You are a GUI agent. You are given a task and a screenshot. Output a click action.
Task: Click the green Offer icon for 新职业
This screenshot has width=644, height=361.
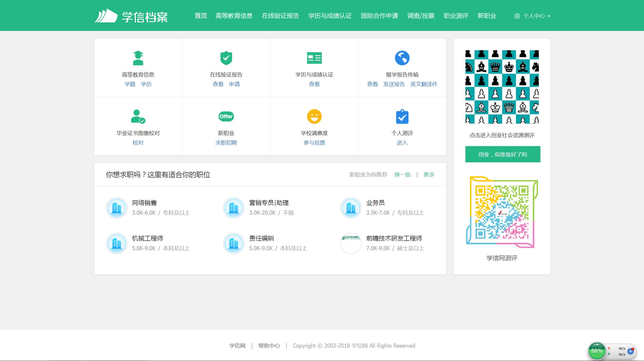226,116
